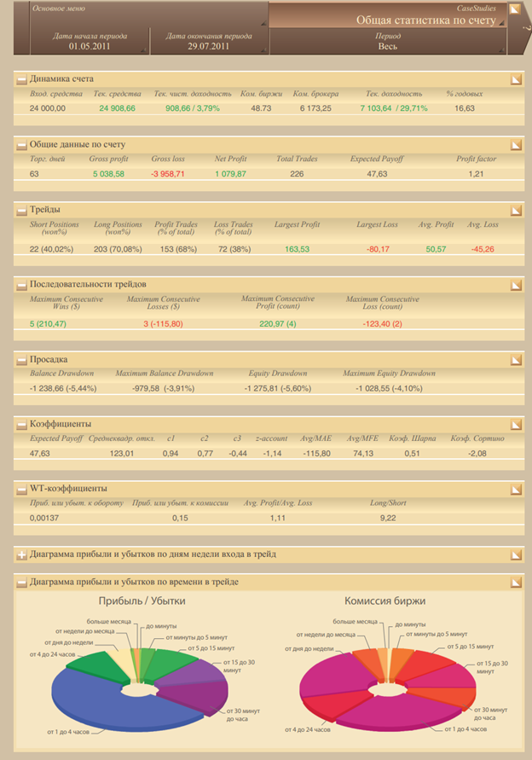The height and width of the screenshot is (760, 532).
Task: Click broker commission value 6 173,25
Action: [x=315, y=108]
